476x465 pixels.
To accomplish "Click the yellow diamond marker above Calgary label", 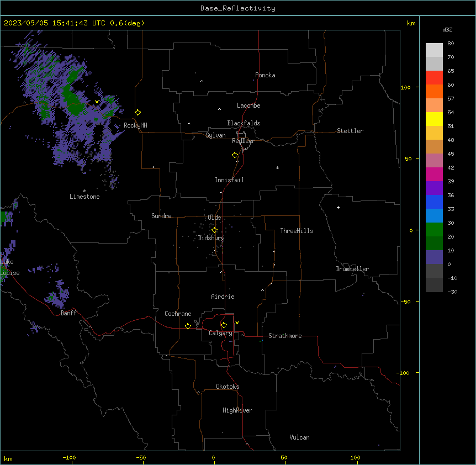I will click(224, 325).
